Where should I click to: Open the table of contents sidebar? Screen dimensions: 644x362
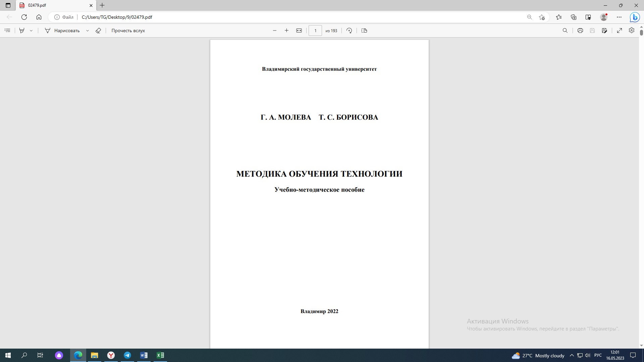[x=7, y=31]
